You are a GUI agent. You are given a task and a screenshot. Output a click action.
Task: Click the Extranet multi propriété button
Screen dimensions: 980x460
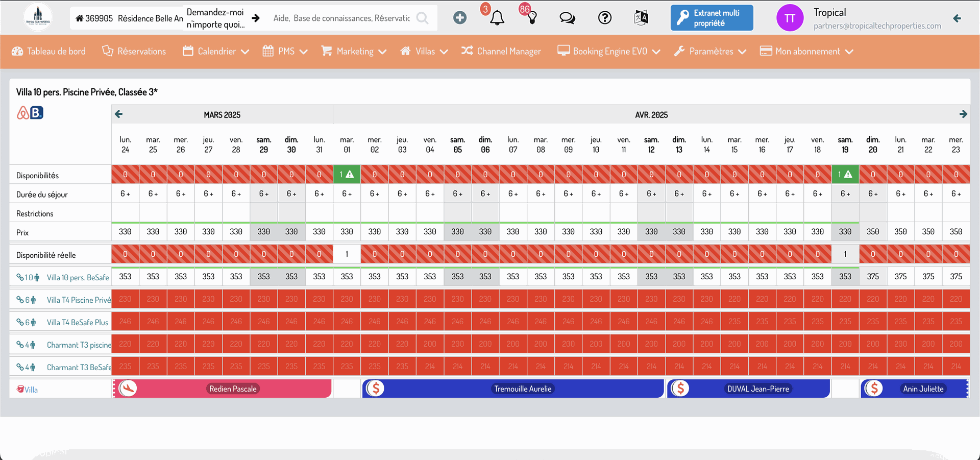pyautogui.click(x=712, y=18)
